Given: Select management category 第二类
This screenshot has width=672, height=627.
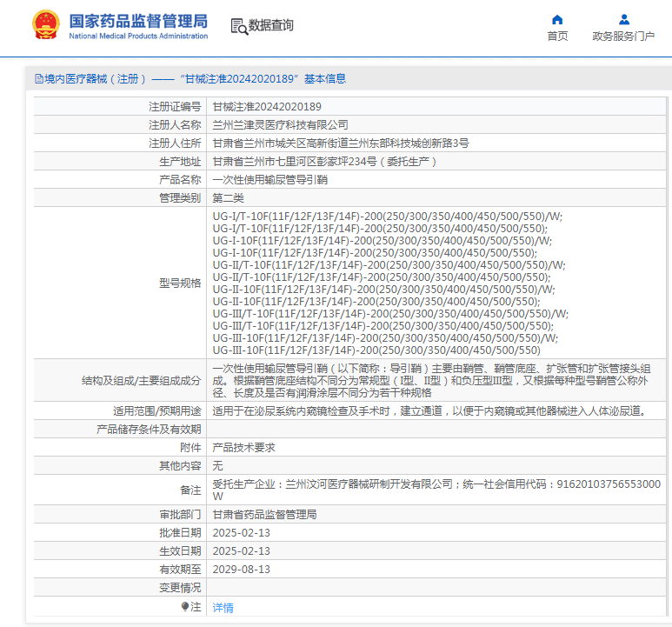Looking at the screenshot, I should tap(229, 198).
